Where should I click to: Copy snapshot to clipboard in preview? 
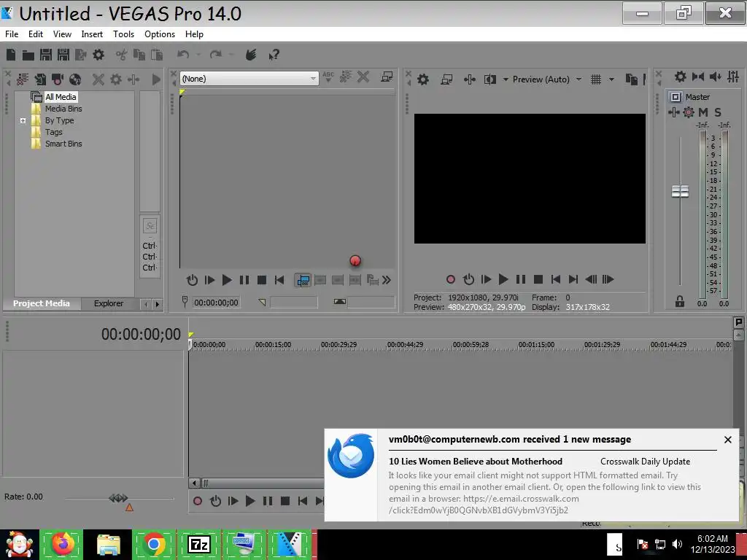[x=631, y=79]
